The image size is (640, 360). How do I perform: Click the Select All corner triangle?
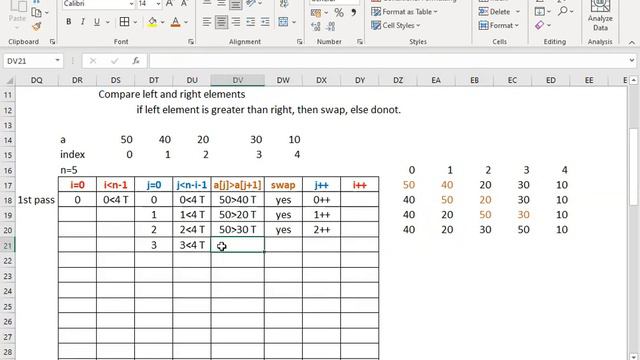pos(9,80)
